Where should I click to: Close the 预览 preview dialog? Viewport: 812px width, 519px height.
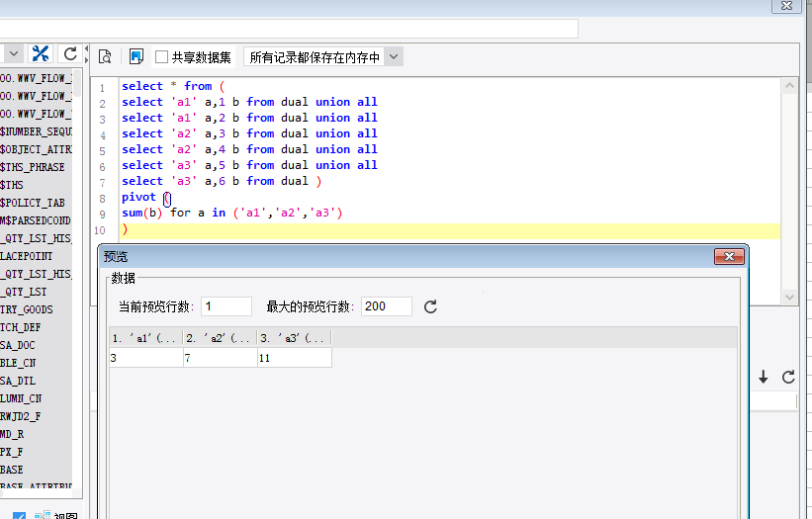click(729, 257)
